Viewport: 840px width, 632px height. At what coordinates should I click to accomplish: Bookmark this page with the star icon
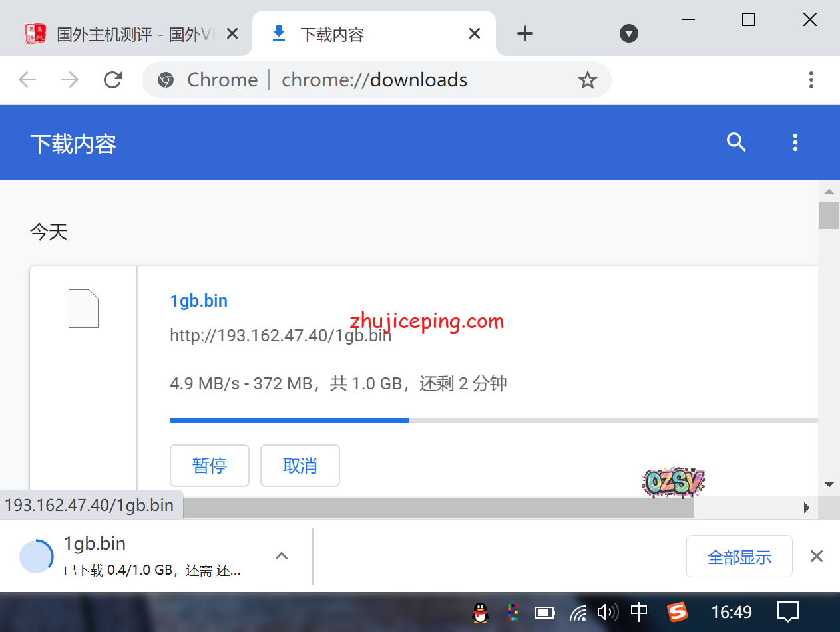[587, 80]
